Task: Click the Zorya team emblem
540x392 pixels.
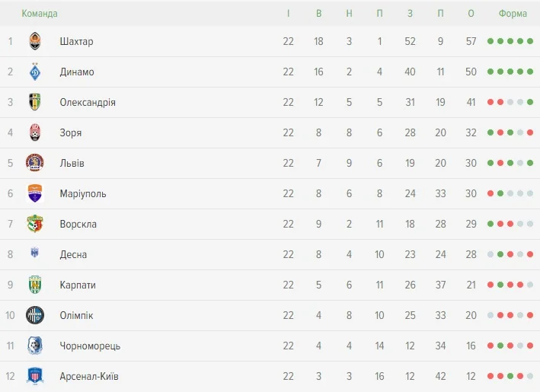Action: point(35,132)
